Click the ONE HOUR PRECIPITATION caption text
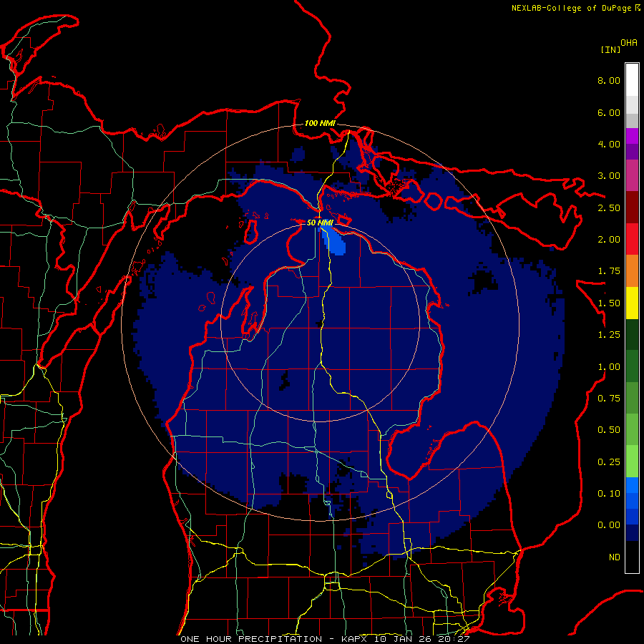This screenshot has width=644, height=644. [x=251, y=639]
